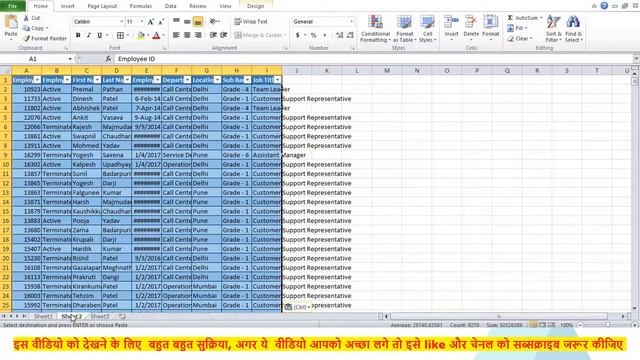The width and height of the screenshot is (640, 360).
Task: Select the column M header
Action: point(387,71)
